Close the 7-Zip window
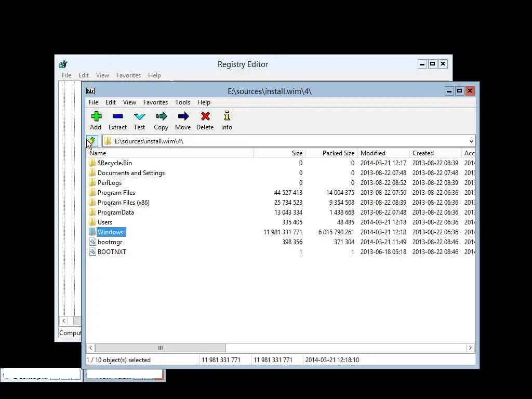The image size is (532, 399). (470, 91)
